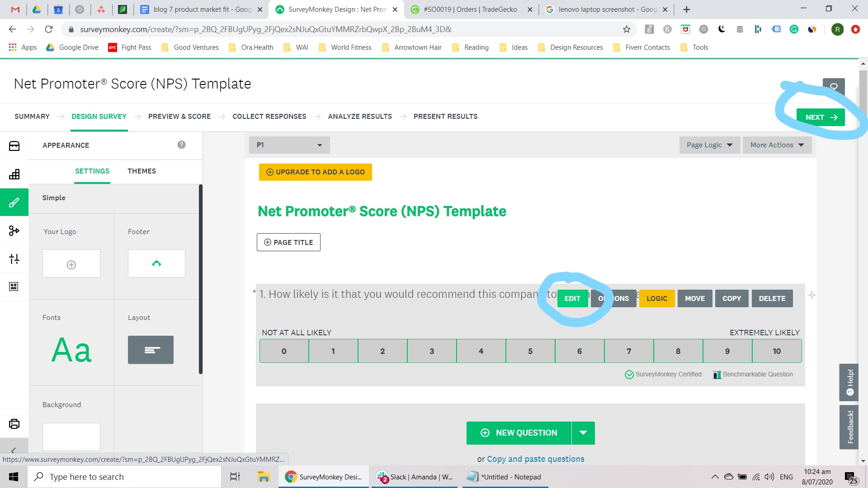This screenshot has width=868, height=488.
Task: Pick rating 10 on the NPS scale
Action: tap(776, 351)
